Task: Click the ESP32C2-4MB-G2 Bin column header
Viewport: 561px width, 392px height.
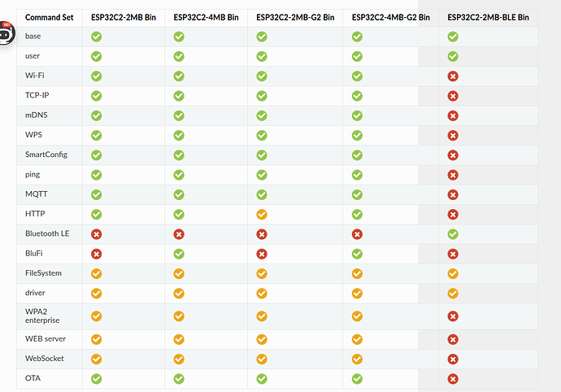Action: click(x=391, y=17)
